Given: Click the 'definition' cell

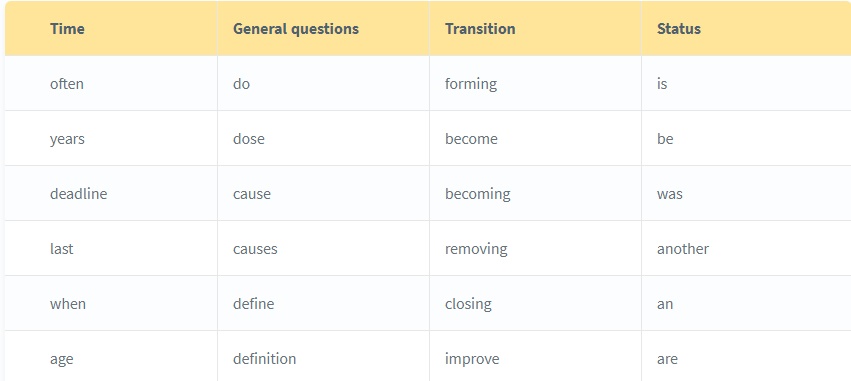Looking at the screenshot, I should pos(323,356).
